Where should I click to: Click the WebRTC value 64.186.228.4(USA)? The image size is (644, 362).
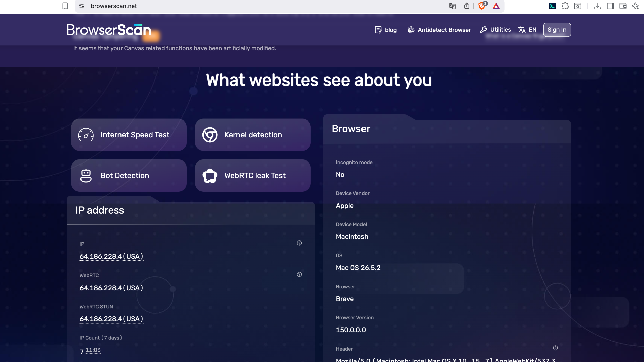pos(111,288)
